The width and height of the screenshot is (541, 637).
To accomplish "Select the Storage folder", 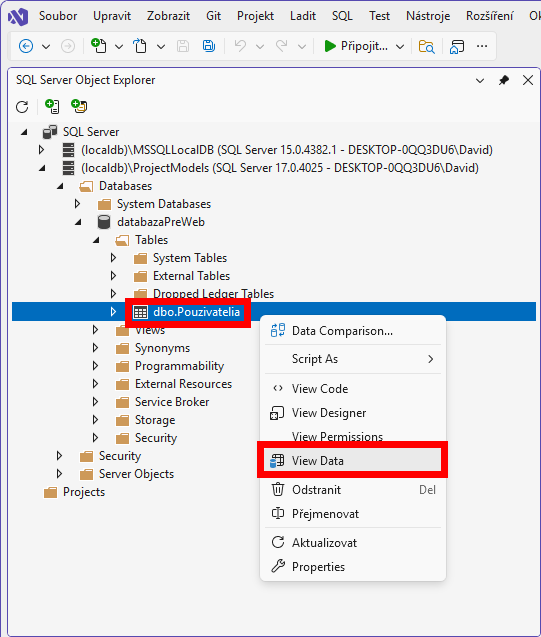I will 155,420.
